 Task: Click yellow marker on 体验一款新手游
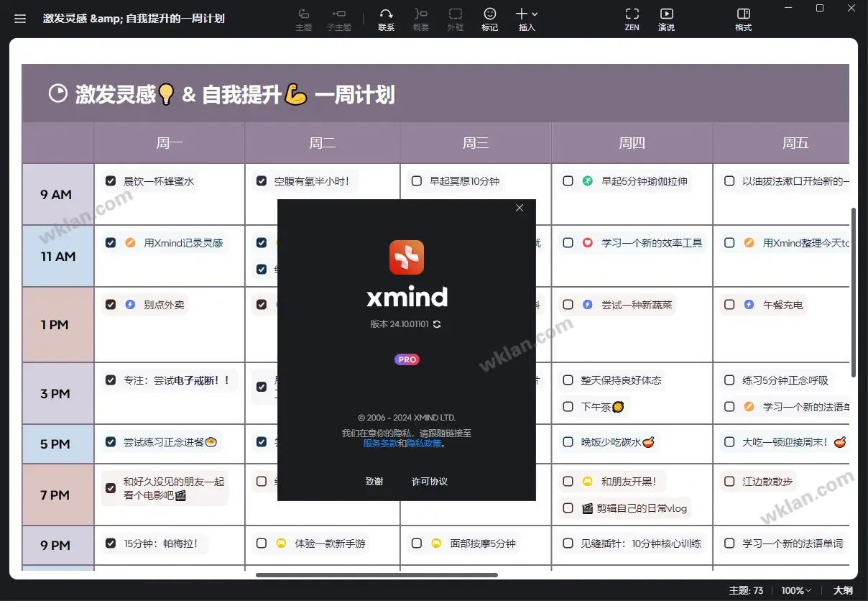click(x=282, y=543)
